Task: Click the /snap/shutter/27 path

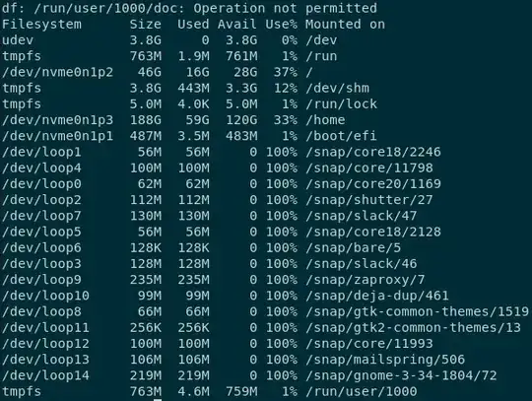Action: click(x=369, y=200)
